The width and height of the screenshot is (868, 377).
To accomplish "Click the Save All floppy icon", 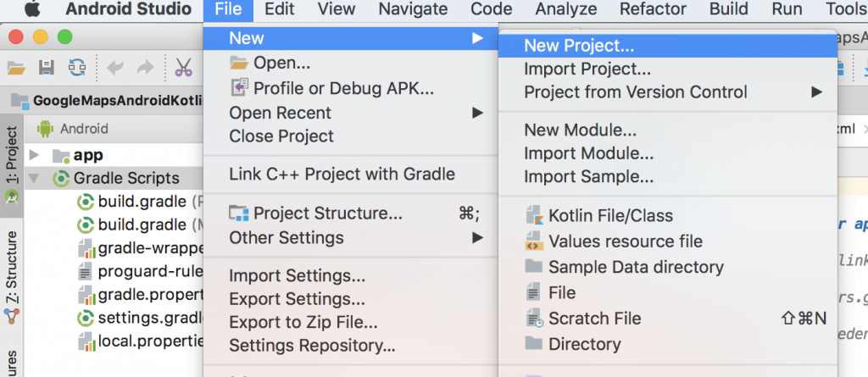I will (x=47, y=68).
